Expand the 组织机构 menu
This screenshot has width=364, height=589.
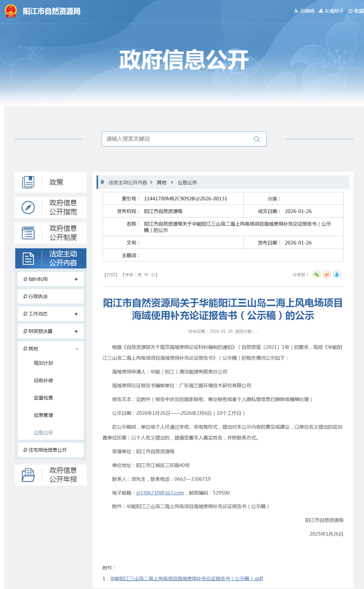(x=76, y=279)
